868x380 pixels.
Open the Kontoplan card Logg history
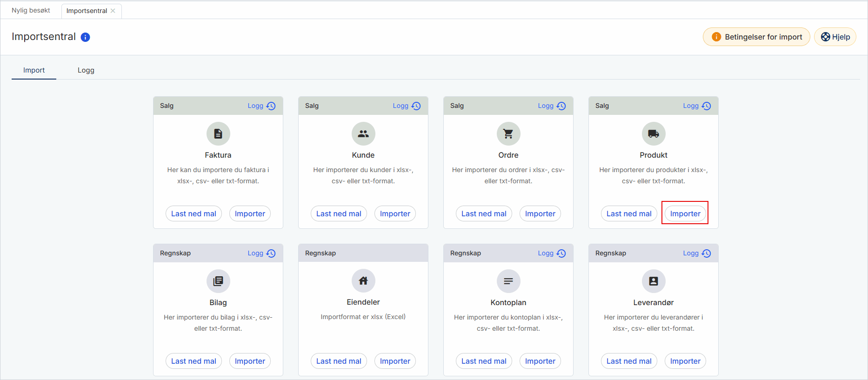(552, 253)
